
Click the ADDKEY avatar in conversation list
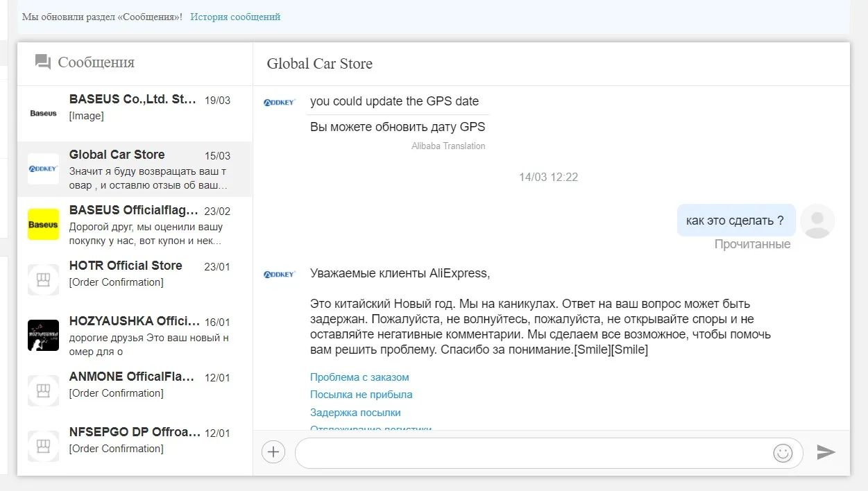point(43,169)
